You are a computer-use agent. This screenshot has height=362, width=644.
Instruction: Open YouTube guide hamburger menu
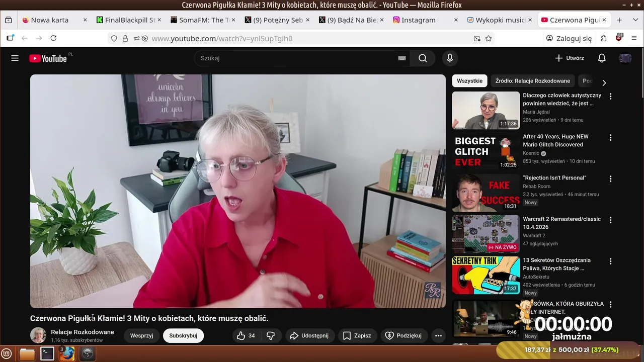click(15, 58)
